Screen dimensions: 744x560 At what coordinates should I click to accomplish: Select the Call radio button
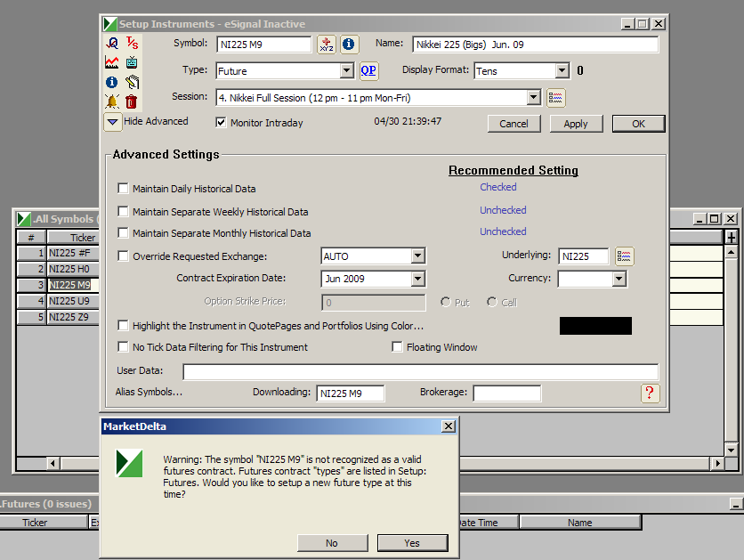coord(492,302)
